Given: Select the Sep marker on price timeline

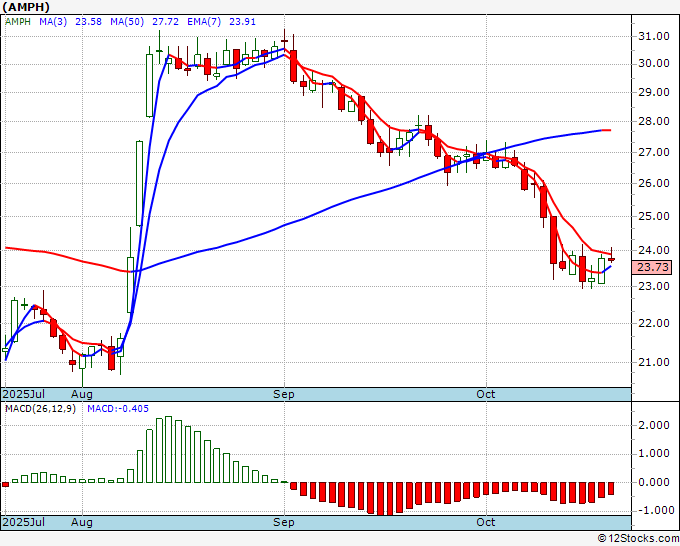Looking at the screenshot, I should (x=284, y=394).
